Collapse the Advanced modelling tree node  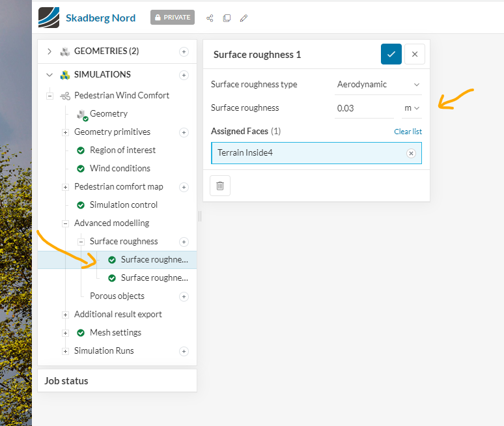click(66, 223)
